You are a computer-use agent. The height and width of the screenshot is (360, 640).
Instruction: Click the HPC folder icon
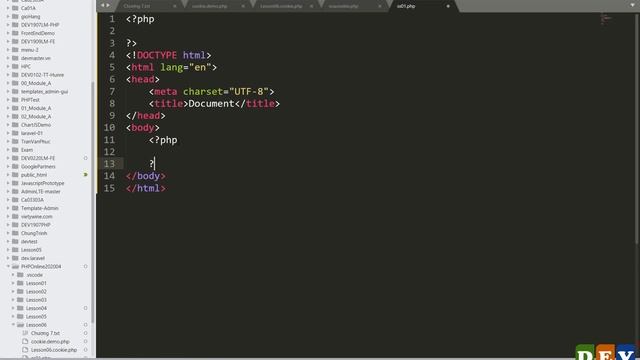pyautogui.click(x=15, y=67)
